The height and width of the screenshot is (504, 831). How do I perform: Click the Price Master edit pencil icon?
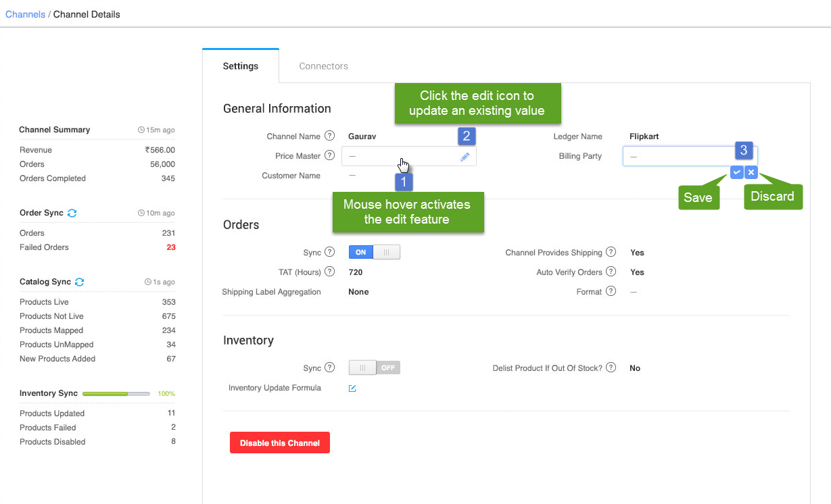(465, 156)
